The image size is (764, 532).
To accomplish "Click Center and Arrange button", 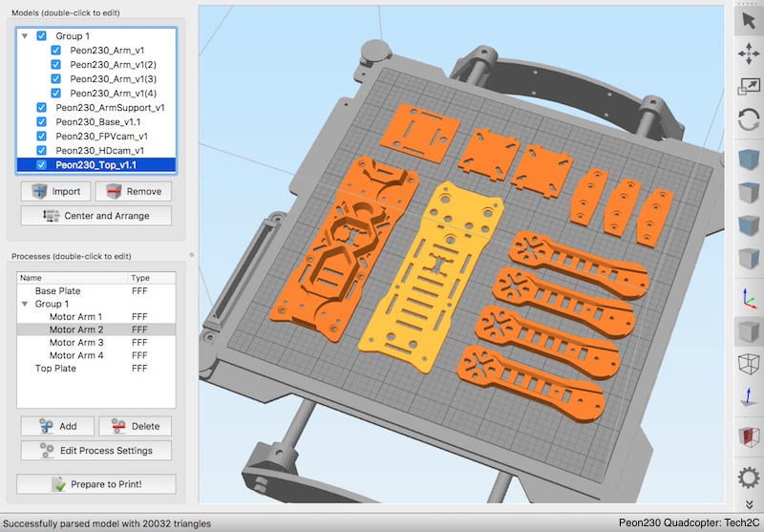I will pyautogui.click(x=96, y=215).
